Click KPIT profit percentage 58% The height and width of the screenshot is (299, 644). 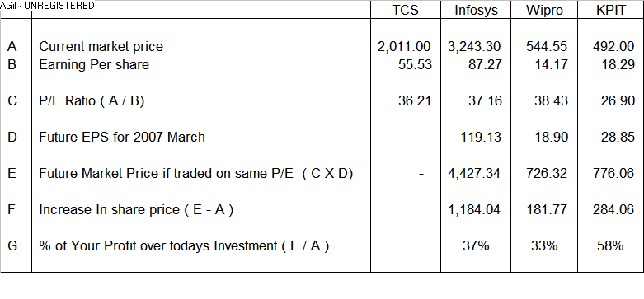click(x=610, y=245)
